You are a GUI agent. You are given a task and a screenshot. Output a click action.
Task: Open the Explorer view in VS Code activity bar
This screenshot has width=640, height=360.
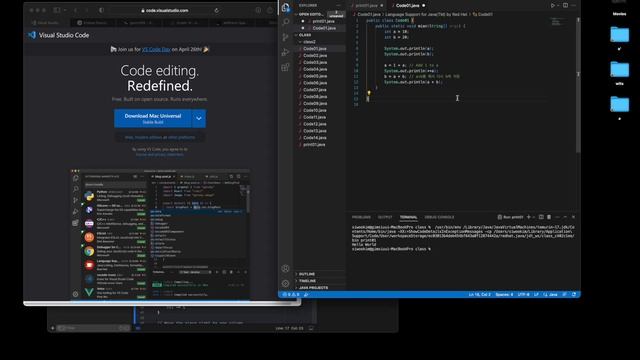(x=285, y=7)
